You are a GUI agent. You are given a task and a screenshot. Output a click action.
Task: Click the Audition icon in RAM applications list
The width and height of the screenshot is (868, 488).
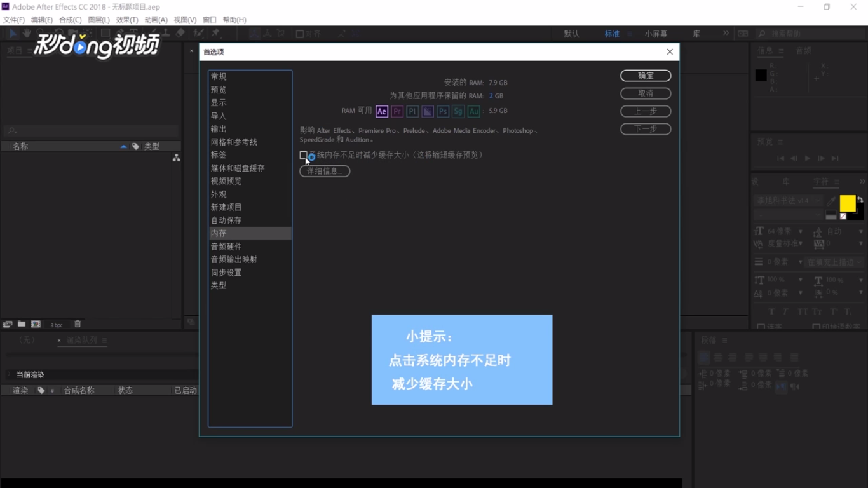(474, 111)
